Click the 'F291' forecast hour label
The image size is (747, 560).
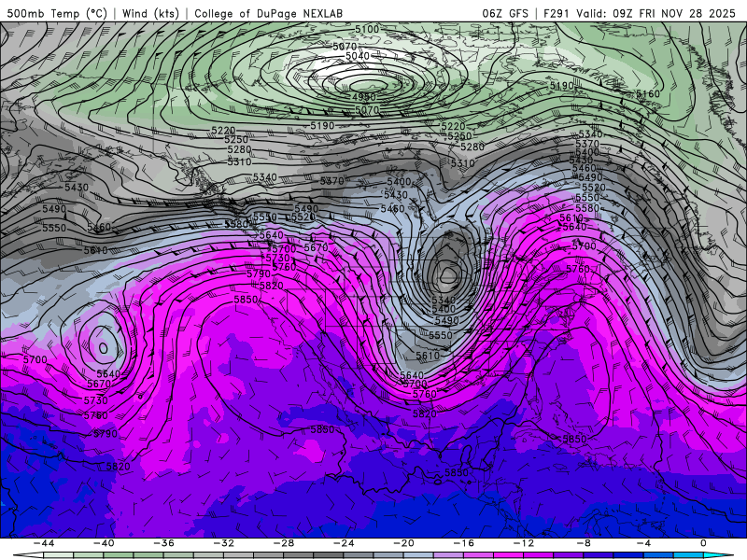point(557,13)
